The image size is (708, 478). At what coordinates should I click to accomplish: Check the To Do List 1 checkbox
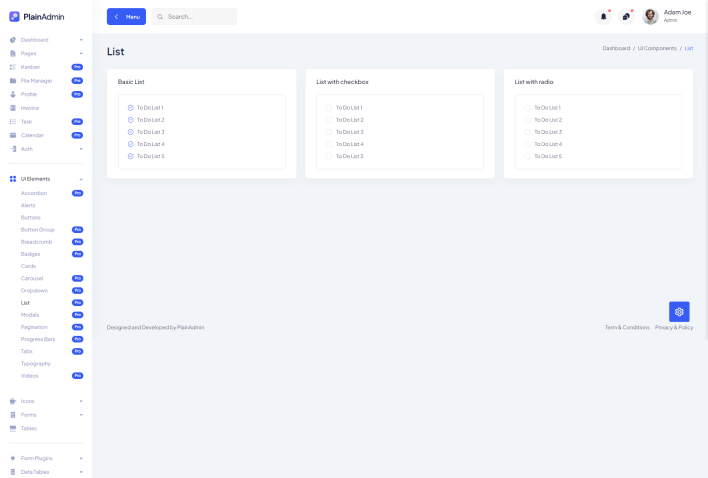tap(329, 107)
